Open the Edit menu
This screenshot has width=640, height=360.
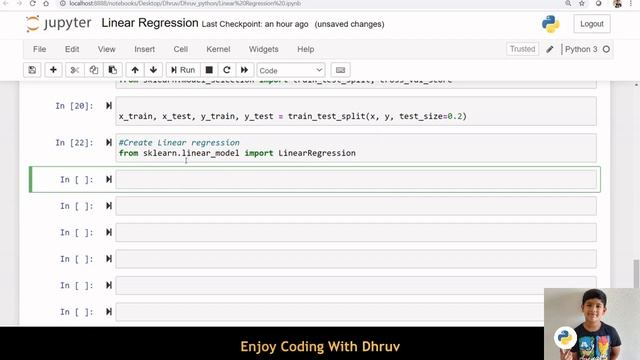point(72,49)
